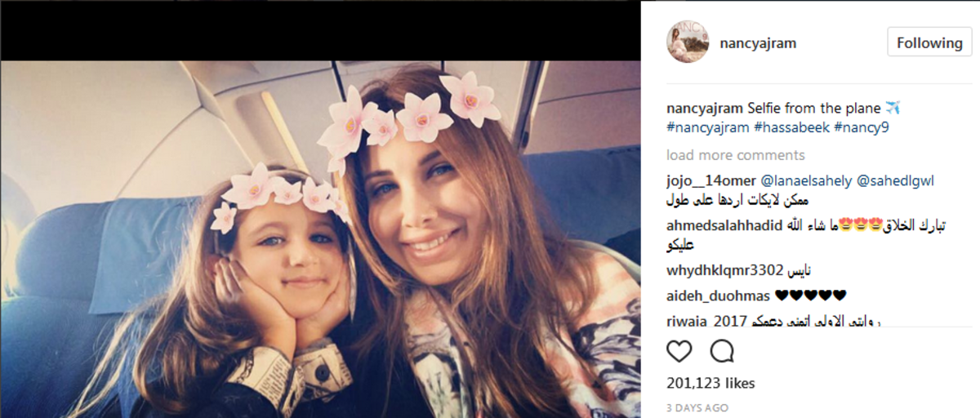Open aideh_duohmas commenter profile
The height and width of the screenshot is (418, 980).
(x=717, y=295)
